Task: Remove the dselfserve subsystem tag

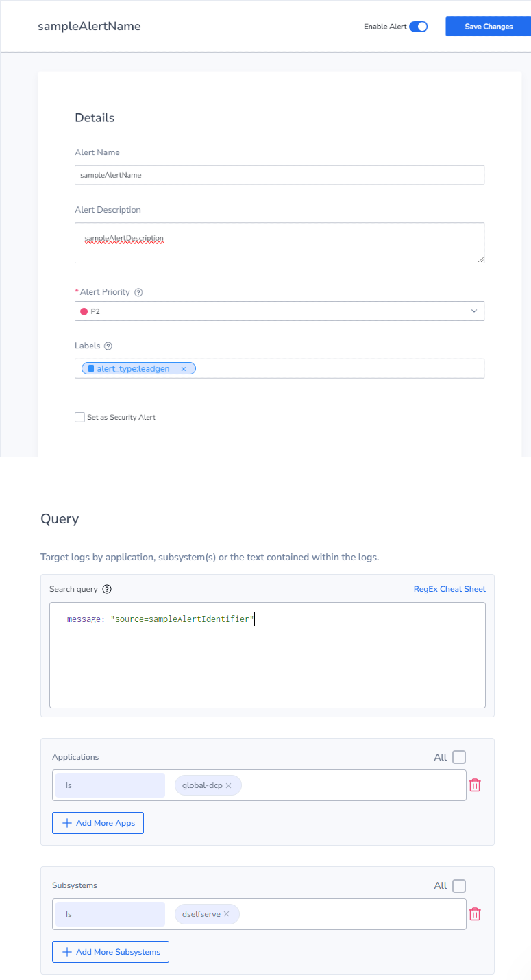Action: coord(226,914)
